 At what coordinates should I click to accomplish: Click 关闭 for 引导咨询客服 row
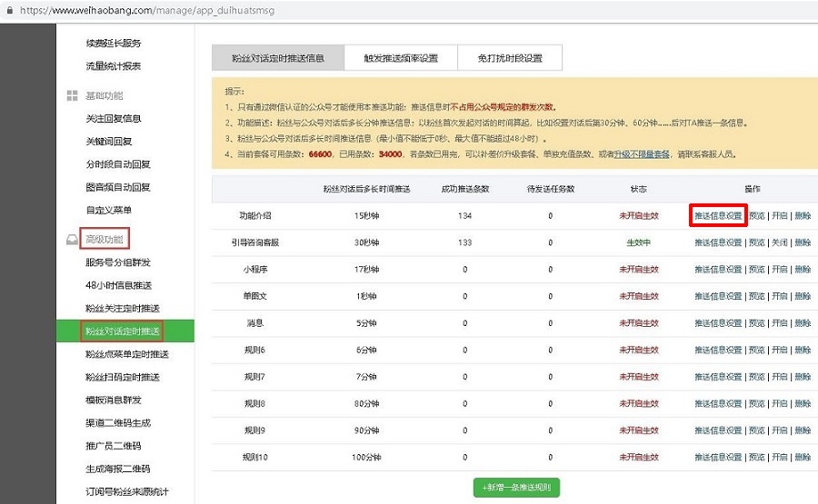tap(780, 242)
